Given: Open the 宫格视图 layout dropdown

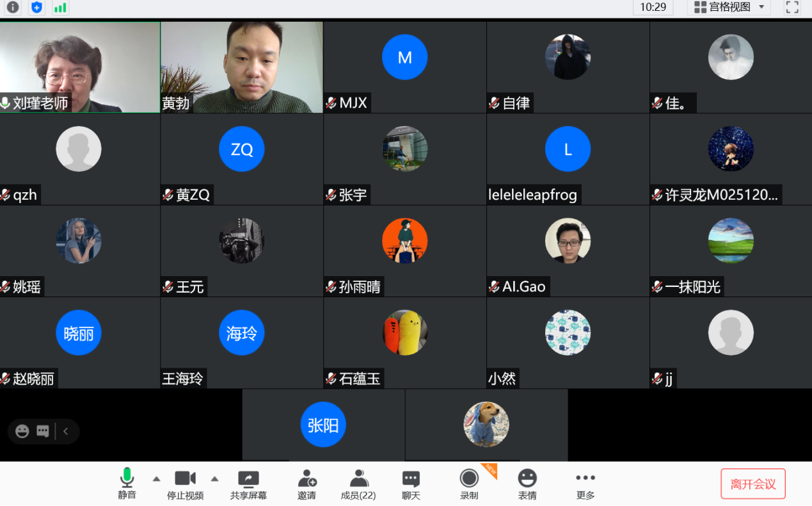Looking at the screenshot, I should (729, 8).
